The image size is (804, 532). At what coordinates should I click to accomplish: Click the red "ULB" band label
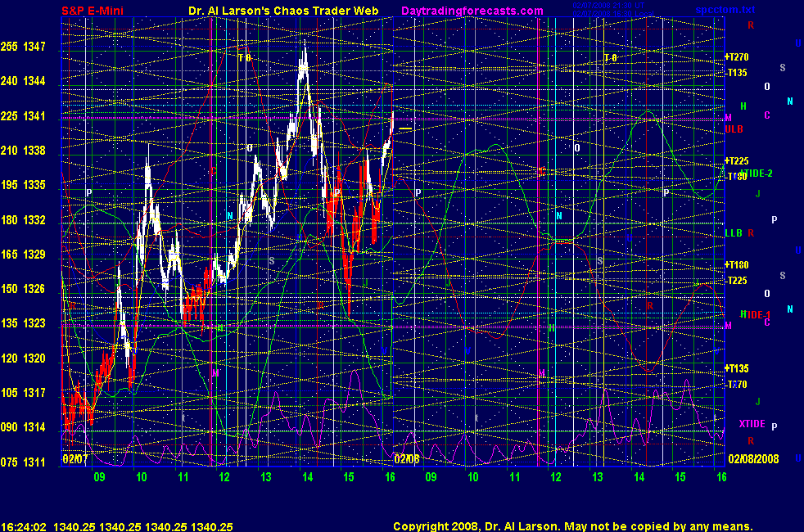(x=734, y=129)
